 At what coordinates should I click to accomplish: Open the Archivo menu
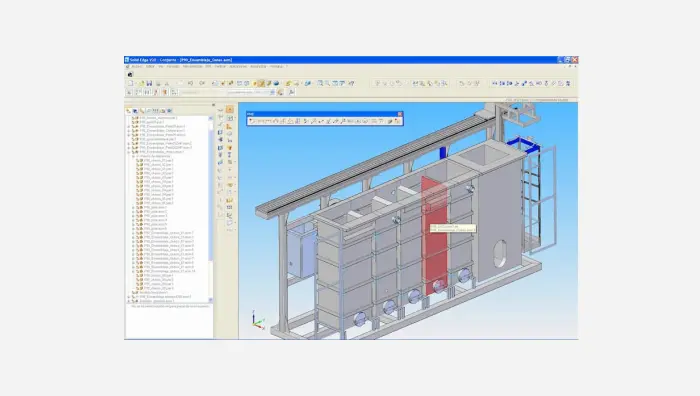pos(137,67)
